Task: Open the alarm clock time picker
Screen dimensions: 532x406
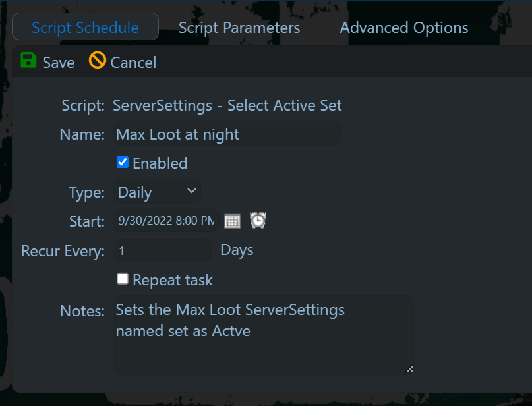Action: (x=258, y=221)
